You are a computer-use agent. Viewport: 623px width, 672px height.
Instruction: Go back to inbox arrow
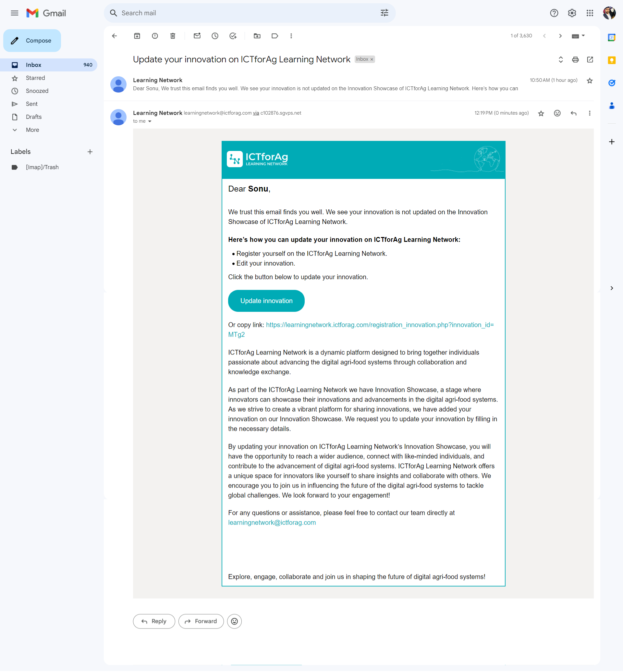[115, 36]
